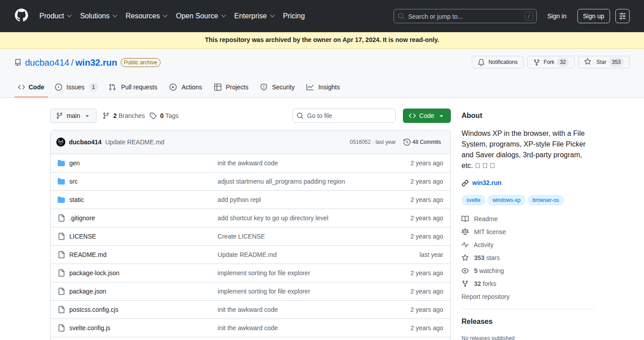This screenshot has width=644, height=340.
Task: Click the ducbao414 avatar in commit row
Action: click(61, 142)
